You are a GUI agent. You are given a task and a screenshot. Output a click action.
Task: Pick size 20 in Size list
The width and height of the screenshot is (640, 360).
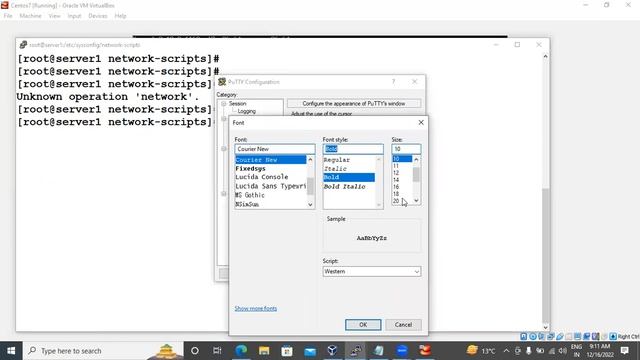tap(402, 201)
